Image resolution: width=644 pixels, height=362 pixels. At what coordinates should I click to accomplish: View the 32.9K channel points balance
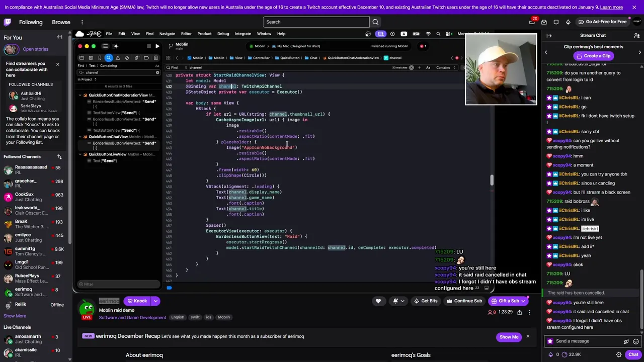(571, 354)
